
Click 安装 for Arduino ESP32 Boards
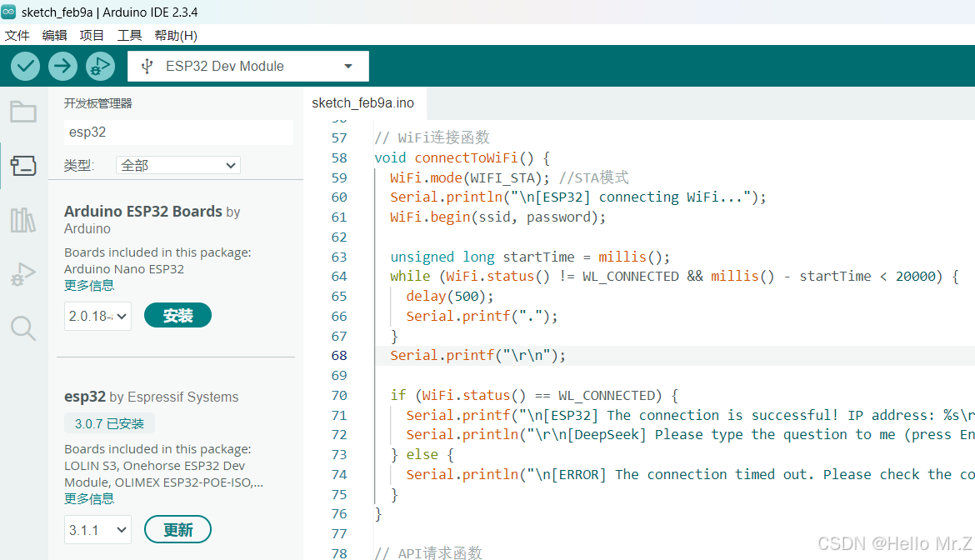click(177, 316)
